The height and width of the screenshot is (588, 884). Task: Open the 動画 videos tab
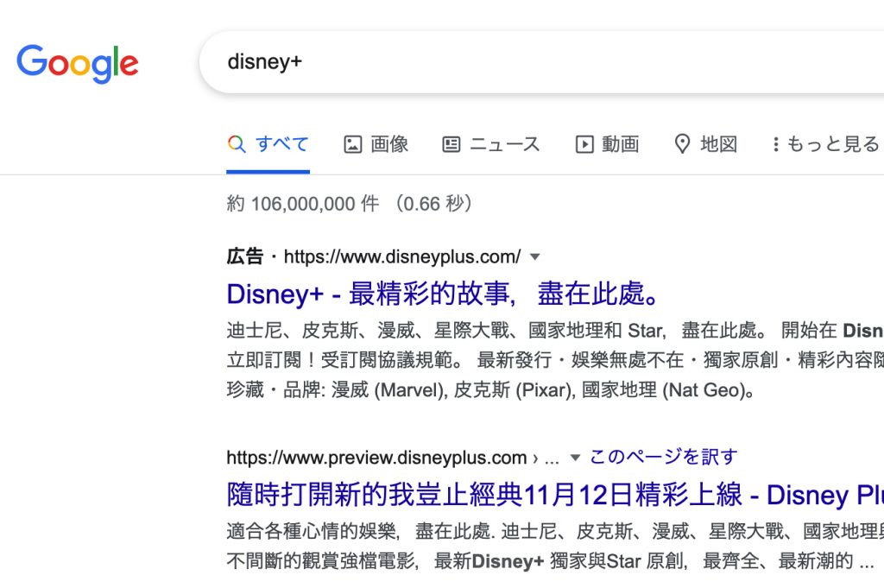(x=607, y=144)
